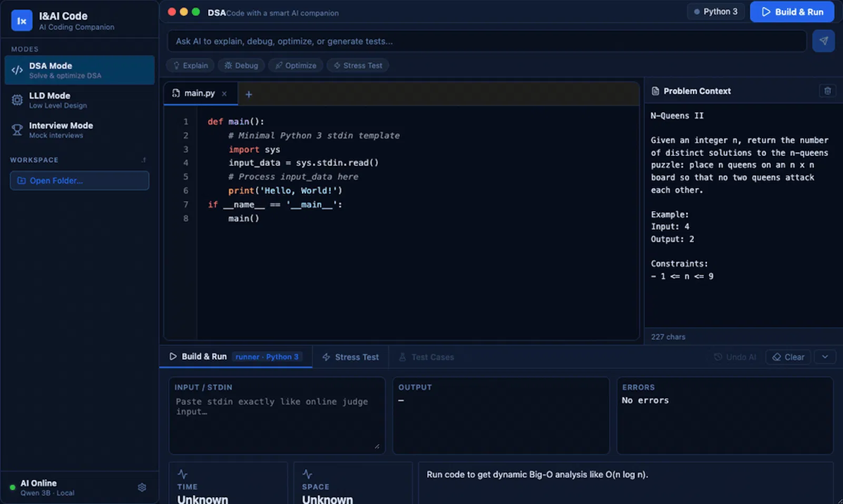Click the I&AI Code logo icon
Screen dimensions: 843x504
point(22,21)
